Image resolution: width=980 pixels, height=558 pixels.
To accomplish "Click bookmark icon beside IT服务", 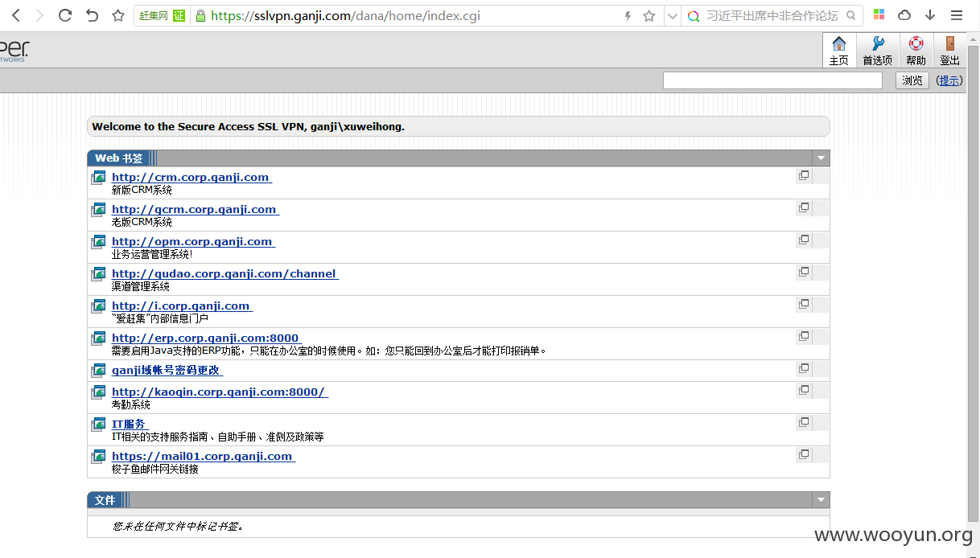I will (x=98, y=425).
